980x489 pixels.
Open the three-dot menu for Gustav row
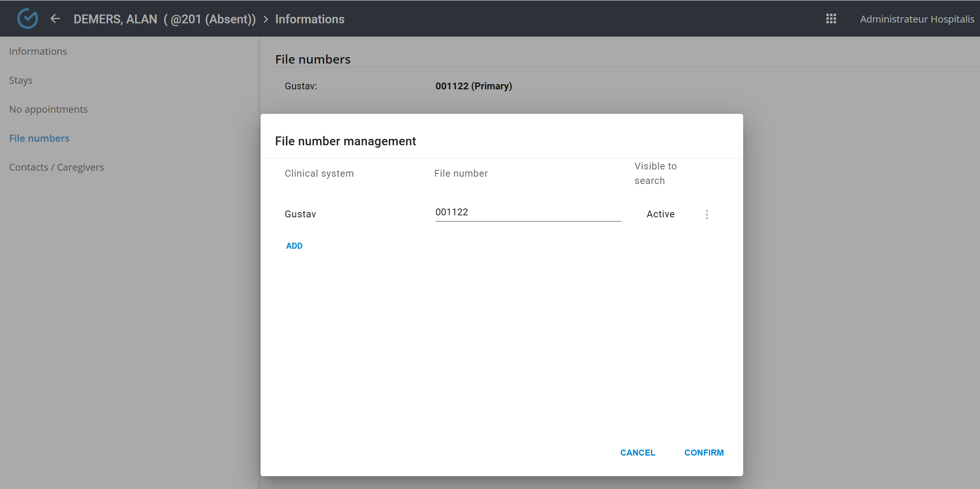click(x=707, y=214)
